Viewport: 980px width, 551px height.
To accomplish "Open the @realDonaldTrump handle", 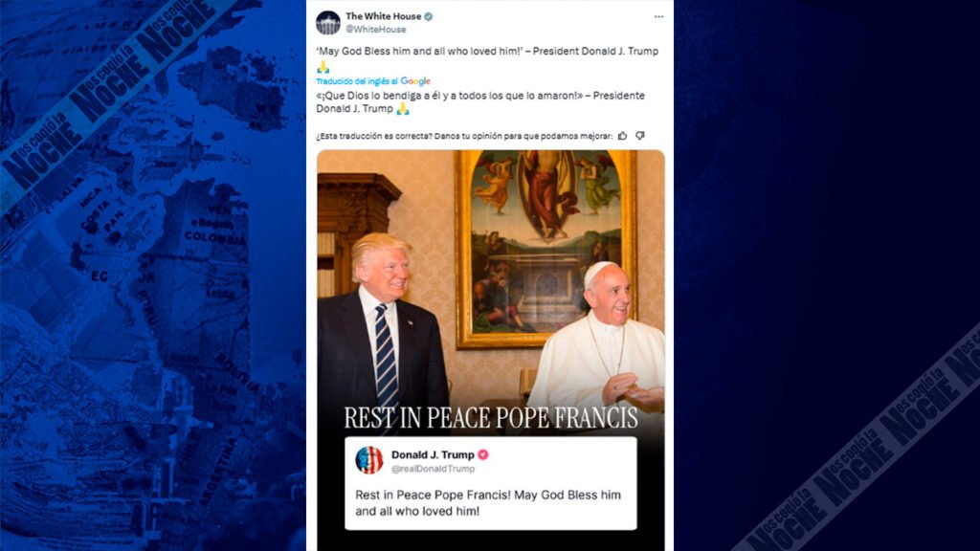I will 434,469.
